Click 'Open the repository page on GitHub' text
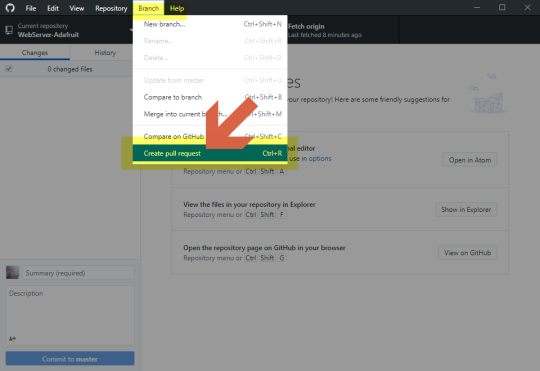The height and width of the screenshot is (371, 540). [x=264, y=248]
